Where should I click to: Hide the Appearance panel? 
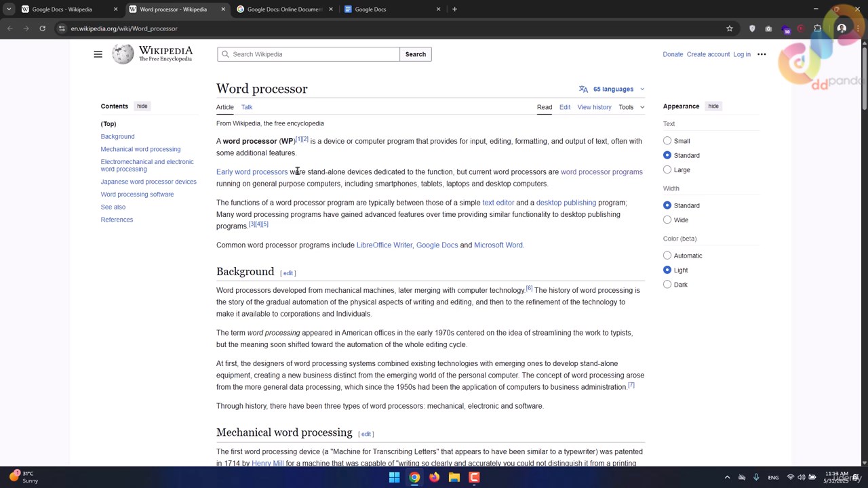713,106
